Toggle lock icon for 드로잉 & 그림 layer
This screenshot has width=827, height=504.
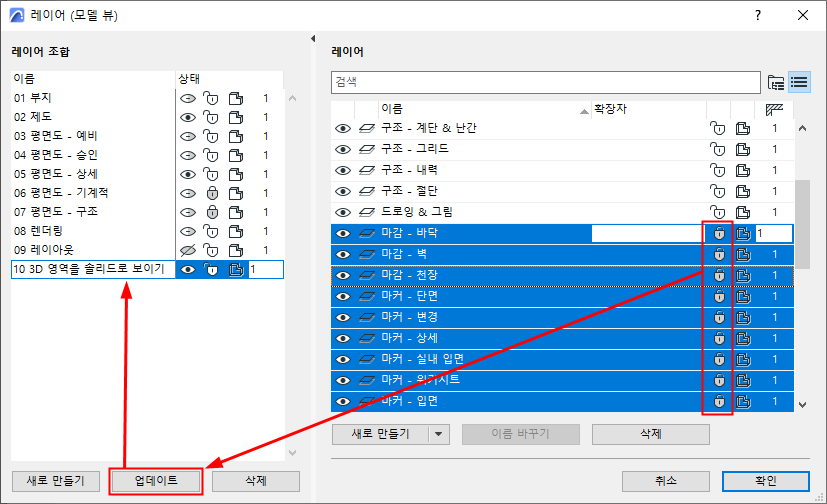(717, 212)
